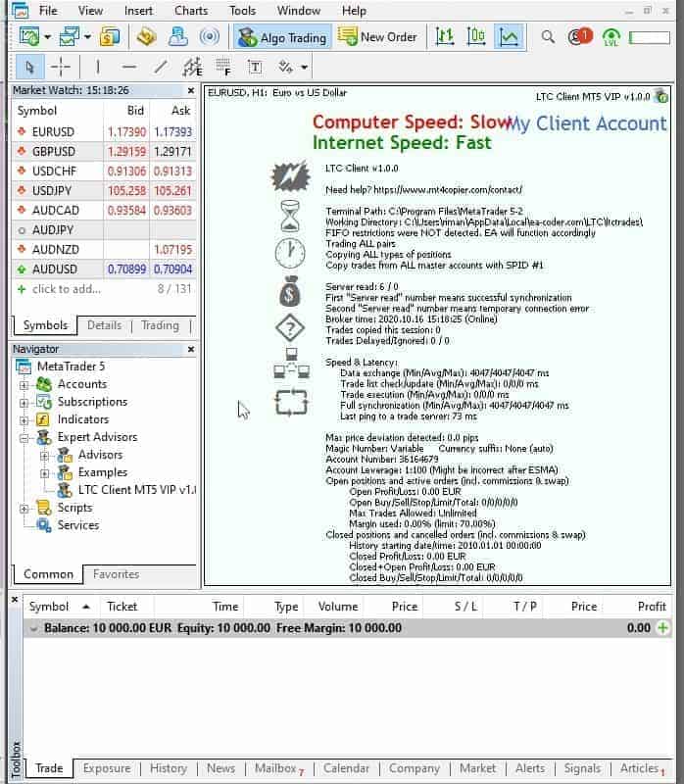Expand the Indicators tree node
The image size is (684, 784).
24,420
